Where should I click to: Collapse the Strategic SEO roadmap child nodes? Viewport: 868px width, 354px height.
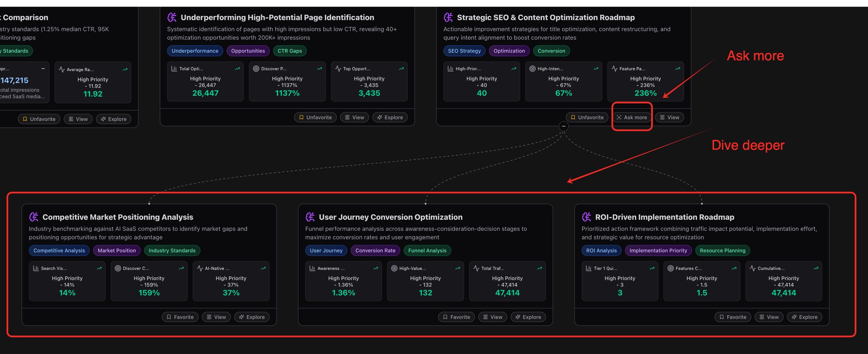tap(563, 126)
